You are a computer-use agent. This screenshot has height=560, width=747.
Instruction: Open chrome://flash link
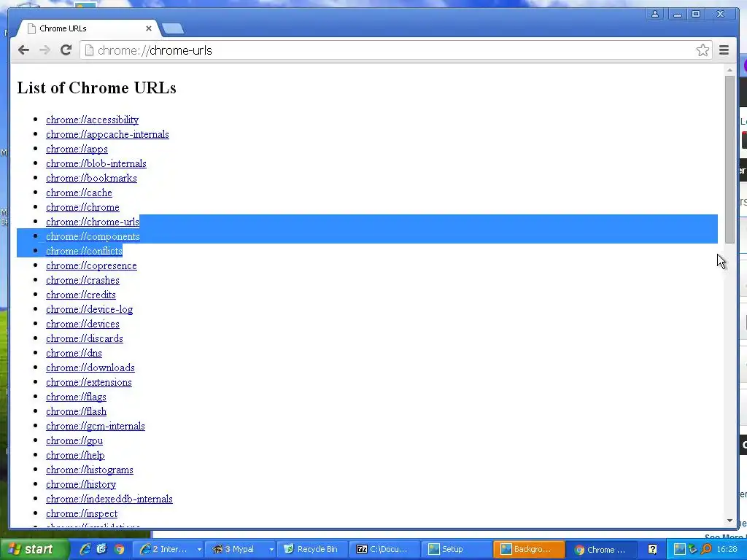tap(76, 411)
